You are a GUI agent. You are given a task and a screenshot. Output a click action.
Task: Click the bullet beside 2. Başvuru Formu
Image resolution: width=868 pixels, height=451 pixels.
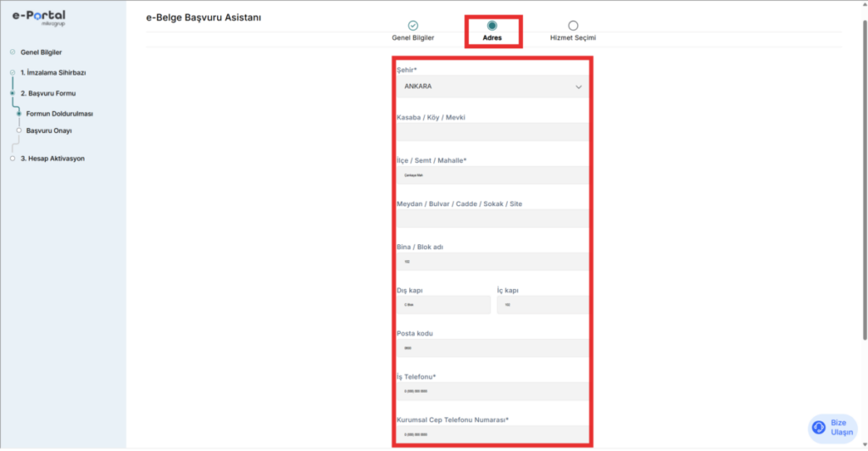[x=12, y=93]
